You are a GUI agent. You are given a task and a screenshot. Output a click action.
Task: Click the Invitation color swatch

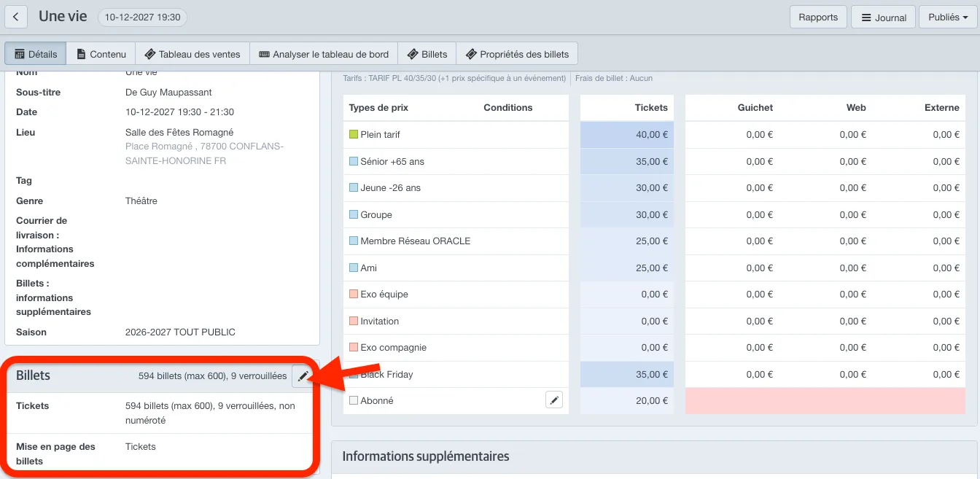(x=354, y=321)
